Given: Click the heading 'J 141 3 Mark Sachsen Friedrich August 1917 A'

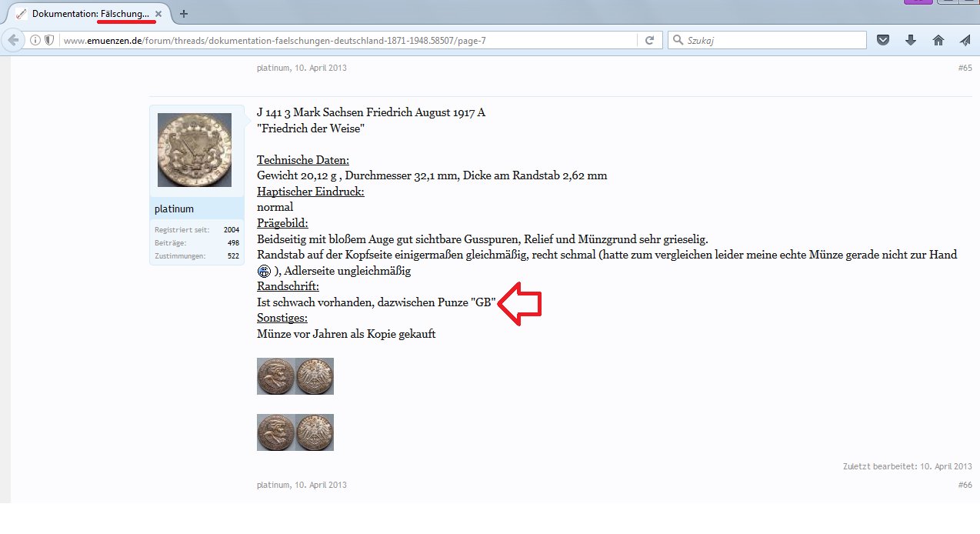Looking at the screenshot, I should point(371,112).
